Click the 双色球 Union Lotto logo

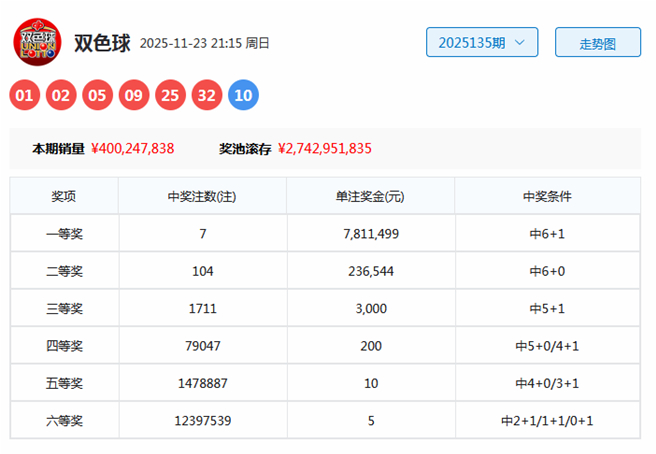tap(37, 42)
